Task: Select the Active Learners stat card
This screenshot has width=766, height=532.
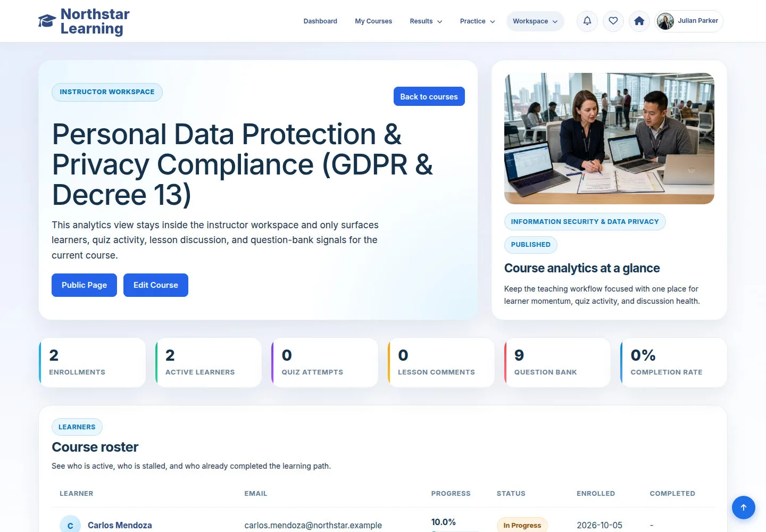Action: [209, 362]
